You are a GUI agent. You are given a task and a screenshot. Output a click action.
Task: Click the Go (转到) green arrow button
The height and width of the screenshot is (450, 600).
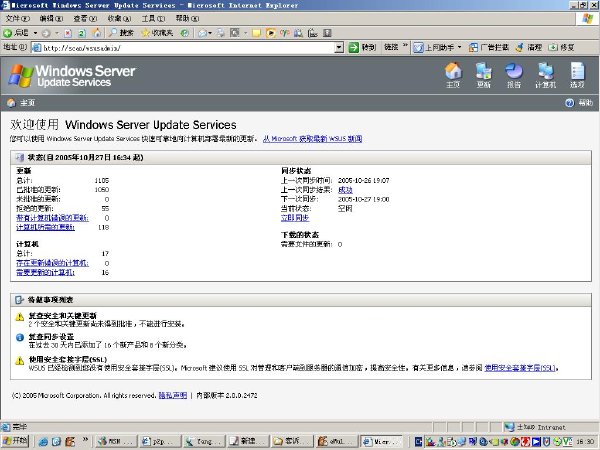pyautogui.click(x=362, y=47)
